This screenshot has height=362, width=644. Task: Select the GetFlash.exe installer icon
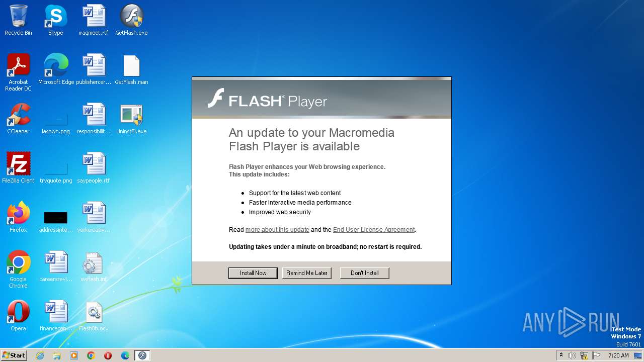coord(131,20)
